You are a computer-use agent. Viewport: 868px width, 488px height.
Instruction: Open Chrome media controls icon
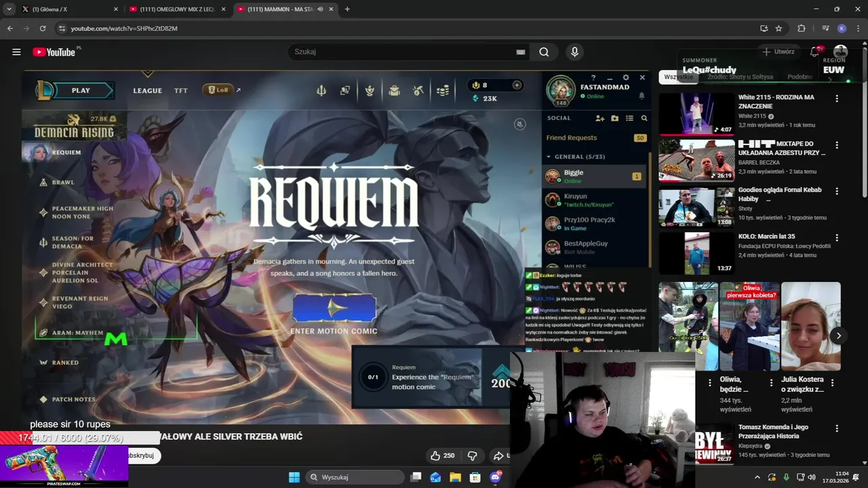[825, 28]
